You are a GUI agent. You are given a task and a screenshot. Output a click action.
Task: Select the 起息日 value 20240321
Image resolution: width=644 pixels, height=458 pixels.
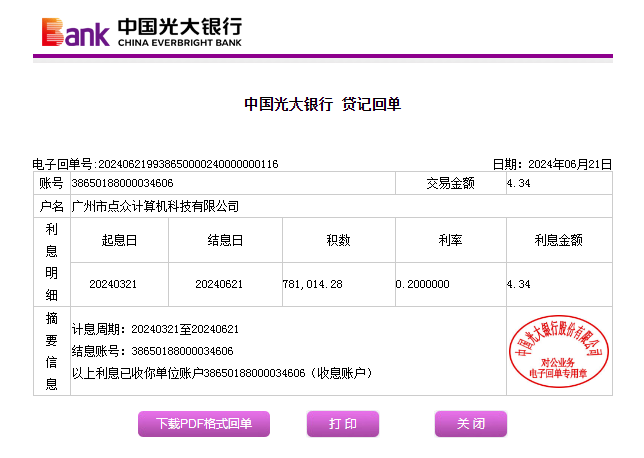coord(113,284)
